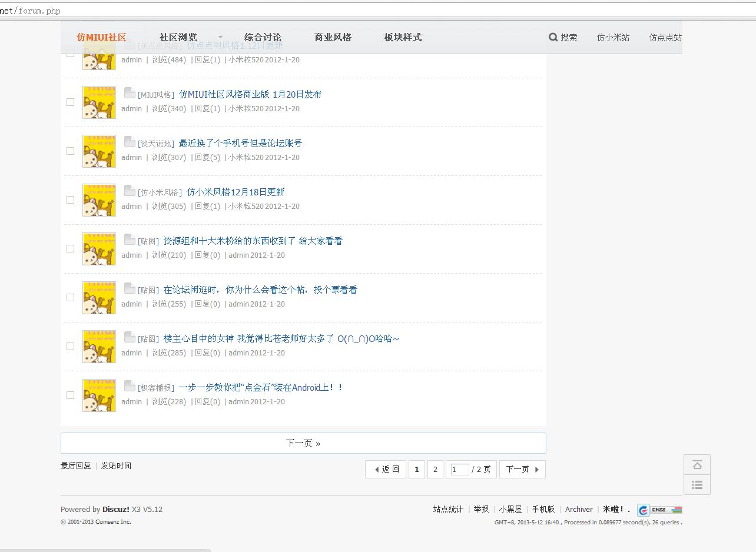Open thread 最近换了个手机号但是论坛账号
The width and height of the screenshot is (756, 552).
[240, 143]
